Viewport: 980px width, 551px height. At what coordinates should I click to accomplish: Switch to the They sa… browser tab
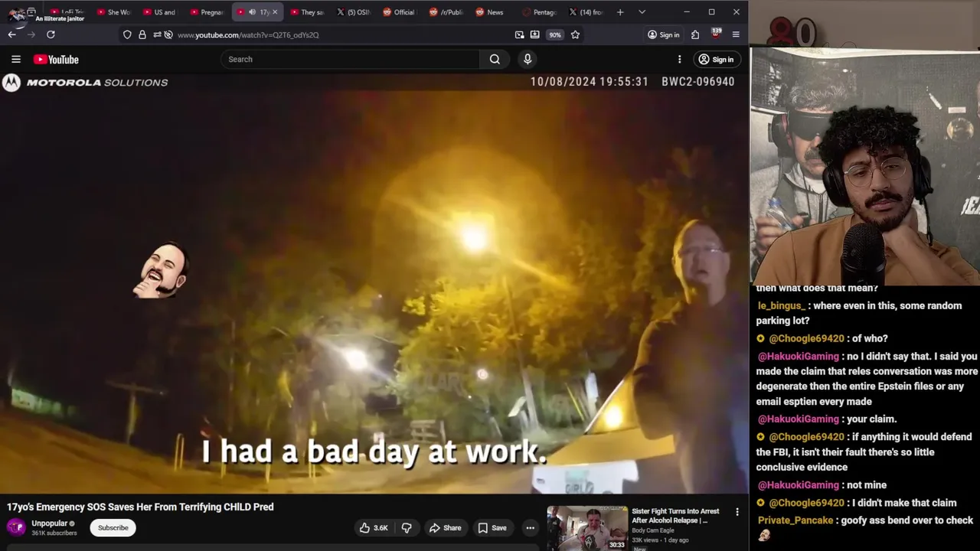(x=309, y=12)
